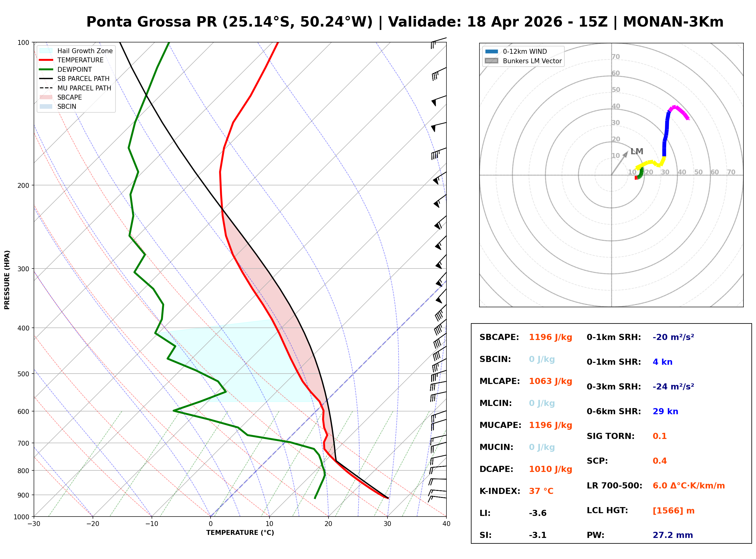Click the PRESSURE (HPA) axis label
This screenshot has height=559, width=756.
click(x=7, y=280)
